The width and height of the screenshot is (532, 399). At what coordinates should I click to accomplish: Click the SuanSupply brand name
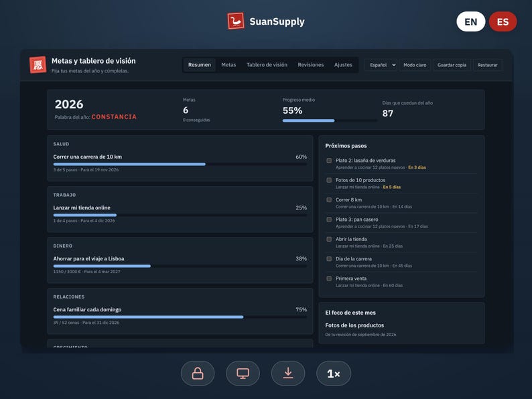click(x=277, y=21)
